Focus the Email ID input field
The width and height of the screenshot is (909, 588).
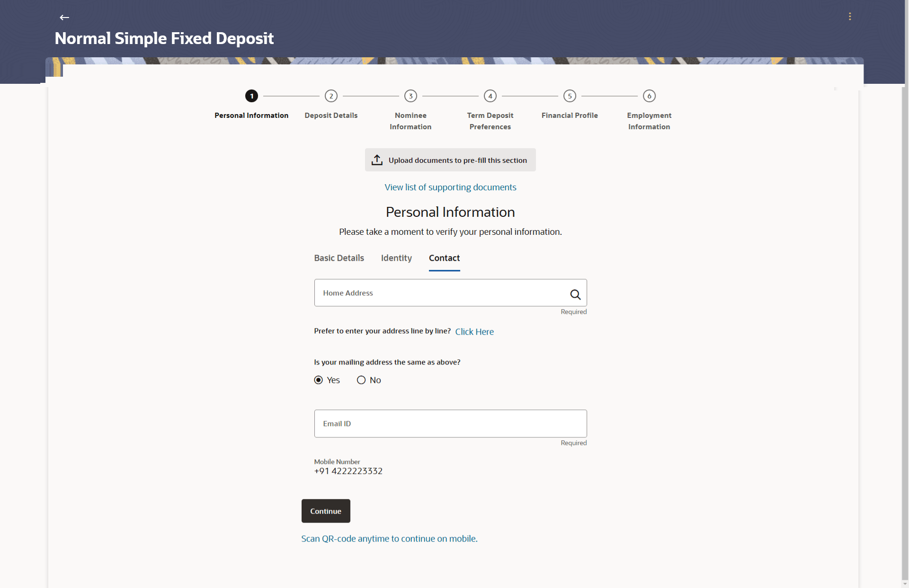(x=450, y=424)
